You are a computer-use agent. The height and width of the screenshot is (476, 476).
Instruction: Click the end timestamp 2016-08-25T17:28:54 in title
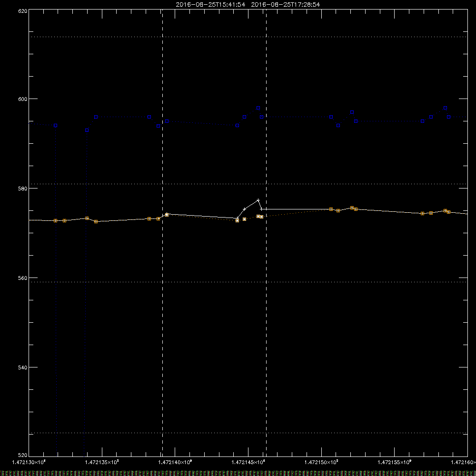[x=285, y=5]
